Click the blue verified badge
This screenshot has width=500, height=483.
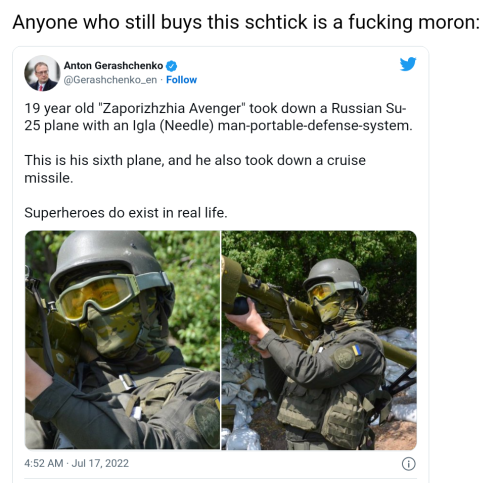click(171, 66)
